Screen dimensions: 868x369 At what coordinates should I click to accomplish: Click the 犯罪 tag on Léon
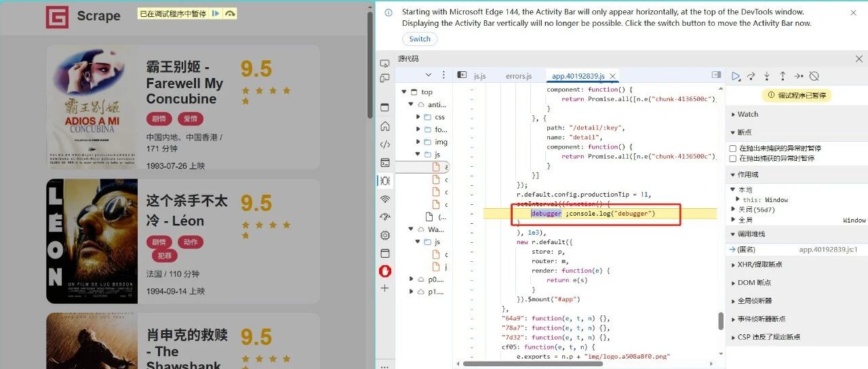pyautogui.click(x=165, y=256)
